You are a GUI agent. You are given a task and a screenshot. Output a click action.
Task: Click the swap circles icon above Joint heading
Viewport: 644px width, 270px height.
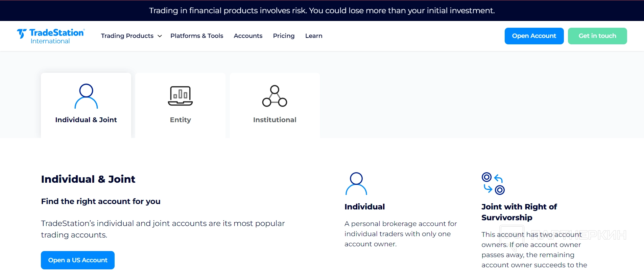(x=493, y=184)
